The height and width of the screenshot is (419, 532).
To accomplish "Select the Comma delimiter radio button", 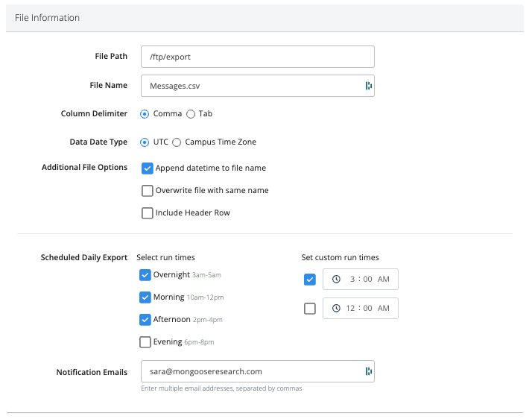I will 145,114.
